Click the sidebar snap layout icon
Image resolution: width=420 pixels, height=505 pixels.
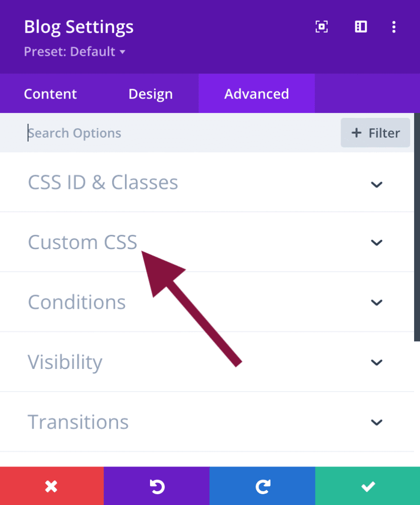[x=361, y=27]
